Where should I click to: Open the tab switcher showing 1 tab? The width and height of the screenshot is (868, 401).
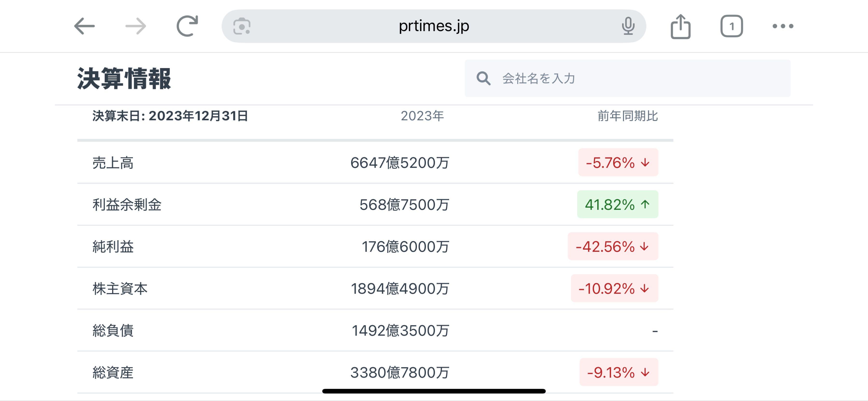[732, 26]
